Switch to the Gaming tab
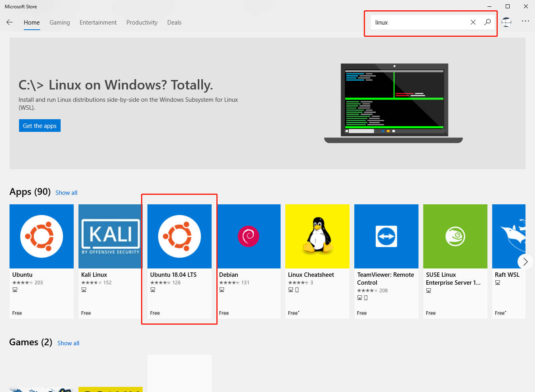Image resolution: width=535 pixels, height=392 pixels. pos(59,23)
